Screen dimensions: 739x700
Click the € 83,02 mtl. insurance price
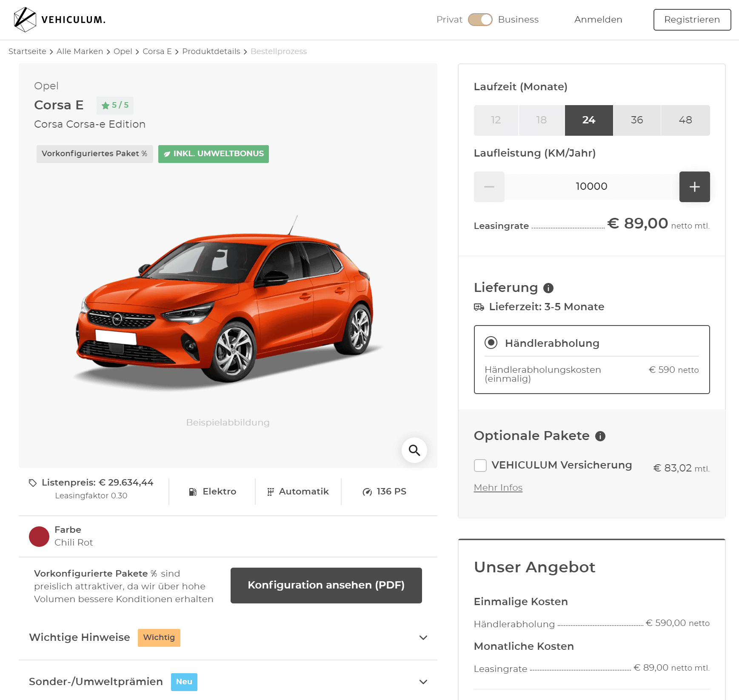click(x=682, y=469)
